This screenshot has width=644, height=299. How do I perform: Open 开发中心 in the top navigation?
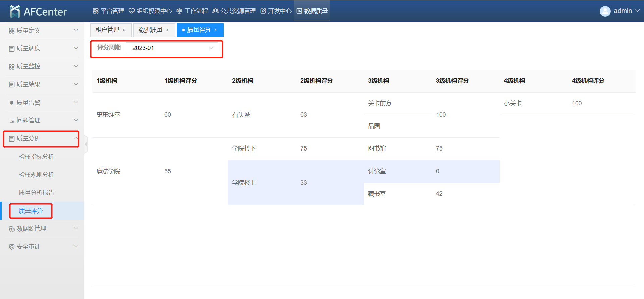point(276,11)
